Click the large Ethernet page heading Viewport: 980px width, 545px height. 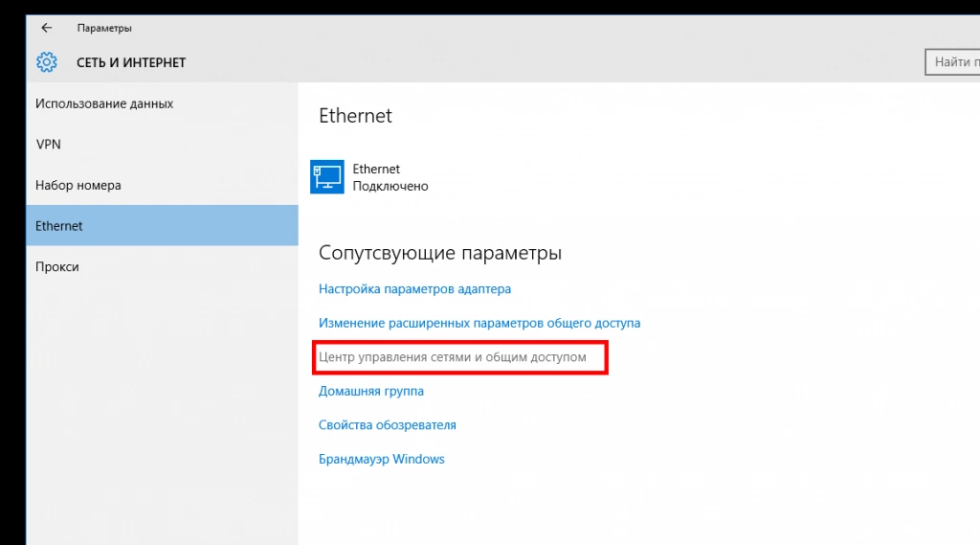pyautogui.click(x=355, y=116)
